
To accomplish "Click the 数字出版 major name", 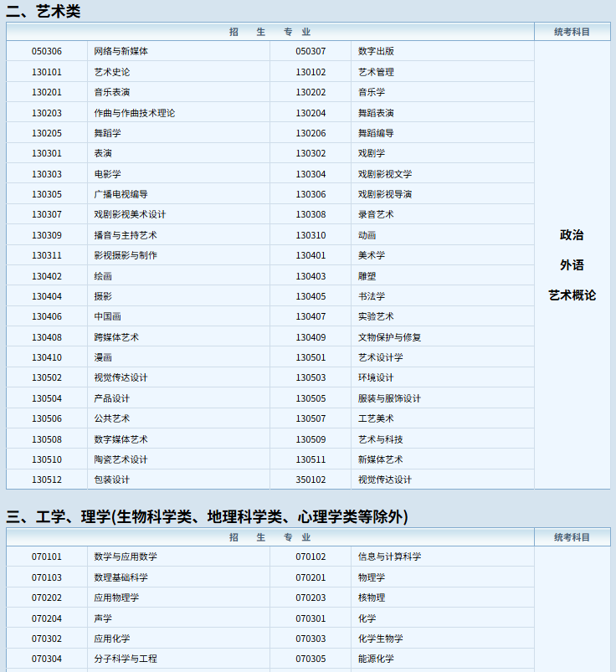I will tap(376, 51).
